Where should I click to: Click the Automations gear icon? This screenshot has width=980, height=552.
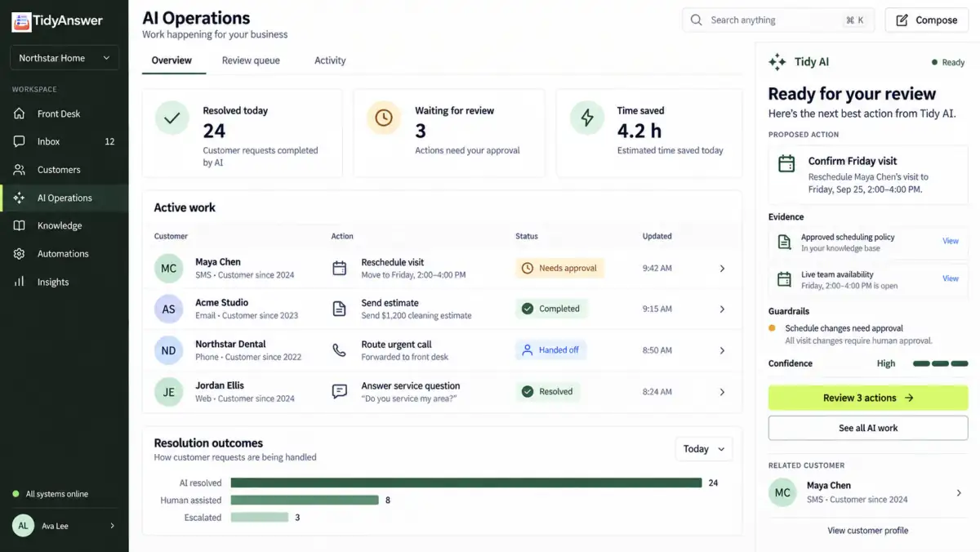tap(20, 254)
